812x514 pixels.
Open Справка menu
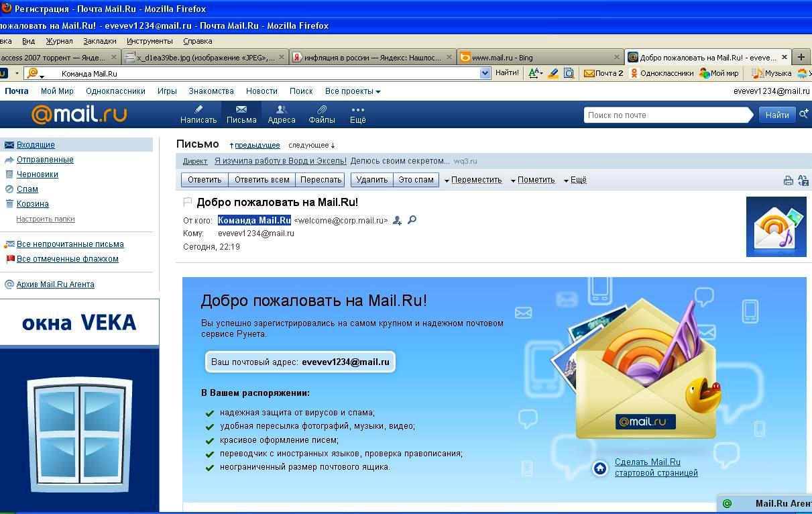pos(197,41)
